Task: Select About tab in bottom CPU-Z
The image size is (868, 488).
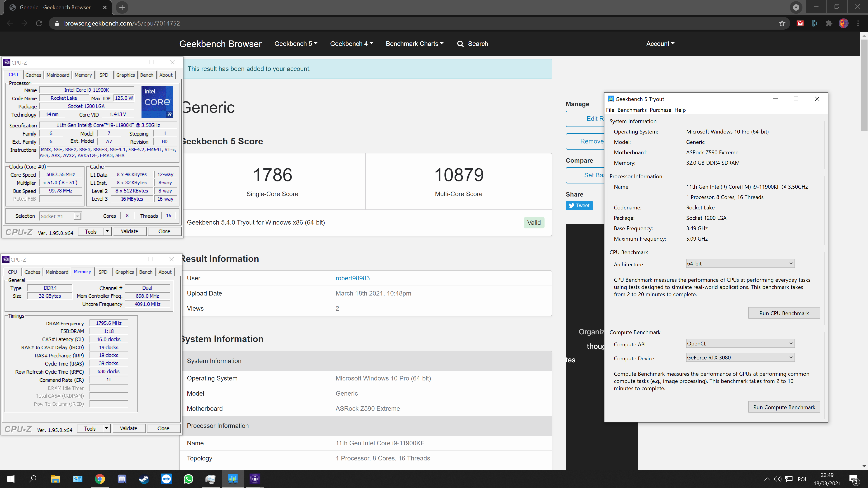Action: point(165,272)
